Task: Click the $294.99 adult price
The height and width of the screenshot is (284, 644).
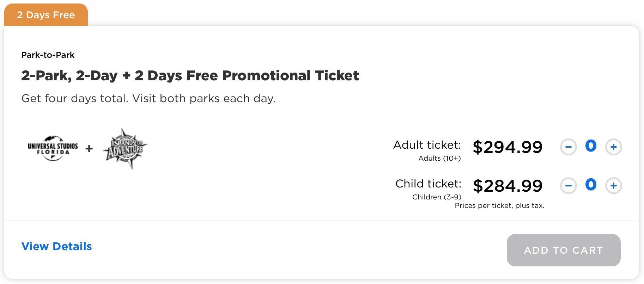Action: pos(508,147)
